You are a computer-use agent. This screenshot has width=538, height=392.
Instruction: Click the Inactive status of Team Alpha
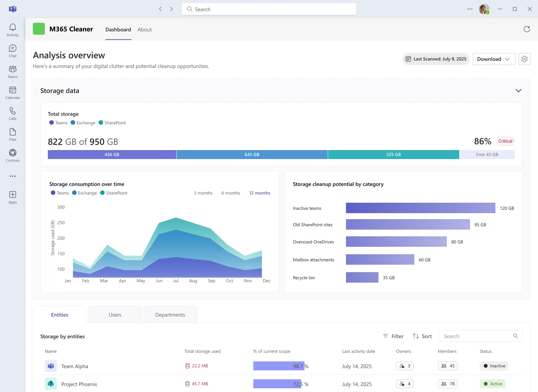pyautogui.click(x=494, y=366)
